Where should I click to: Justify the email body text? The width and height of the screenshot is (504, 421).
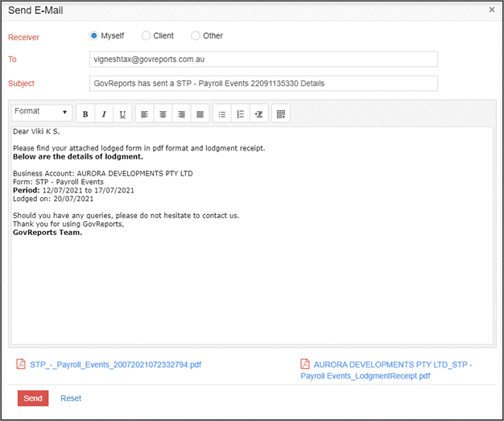point(200,114)
